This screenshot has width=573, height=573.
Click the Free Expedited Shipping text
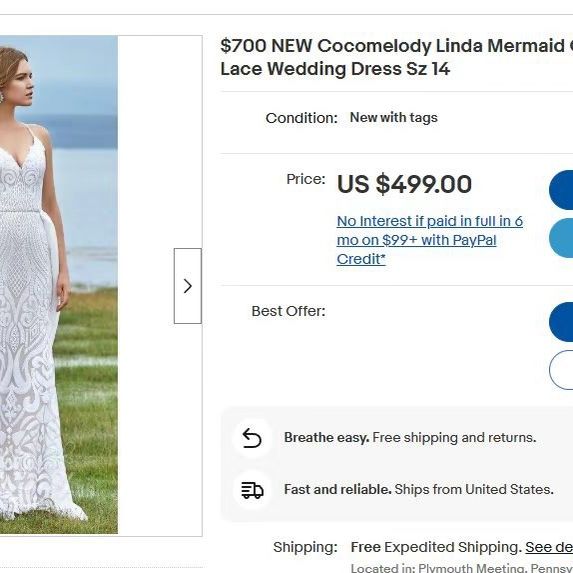(436, 547)
